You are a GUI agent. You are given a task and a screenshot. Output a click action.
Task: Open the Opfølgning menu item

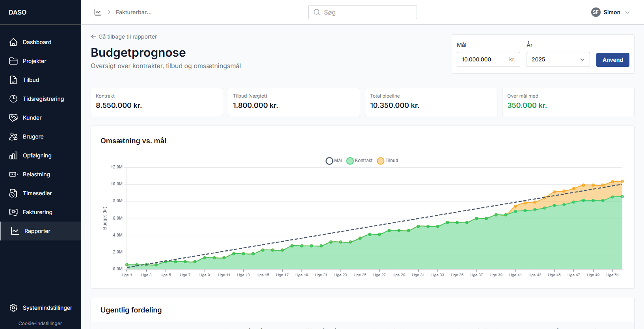tap(37, 155)
